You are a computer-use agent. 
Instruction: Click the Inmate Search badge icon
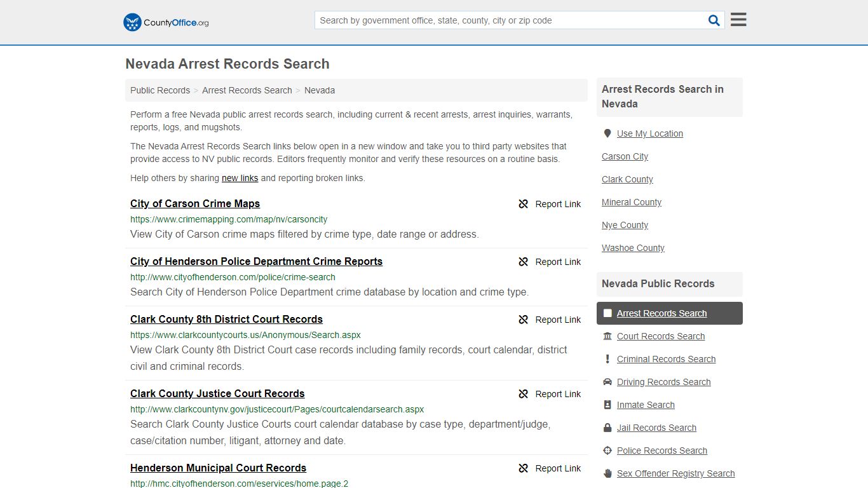click(x=607, y=405)
